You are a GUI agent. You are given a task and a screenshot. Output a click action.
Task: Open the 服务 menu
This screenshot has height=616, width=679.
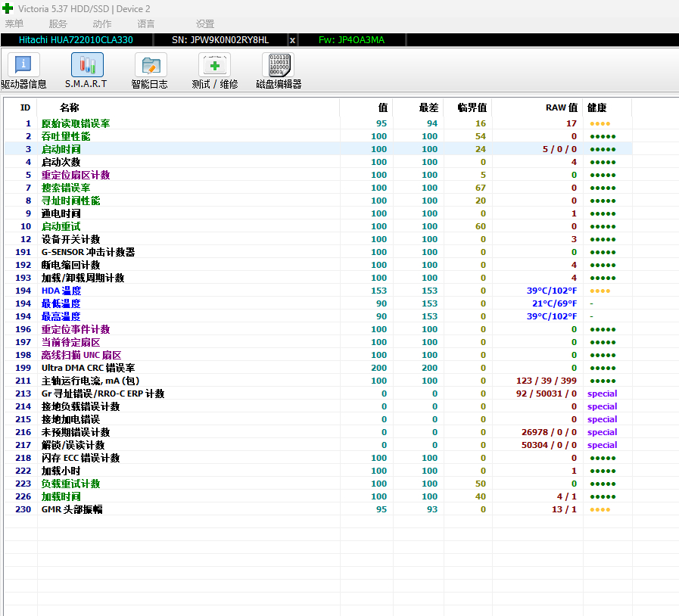[58, 23]
